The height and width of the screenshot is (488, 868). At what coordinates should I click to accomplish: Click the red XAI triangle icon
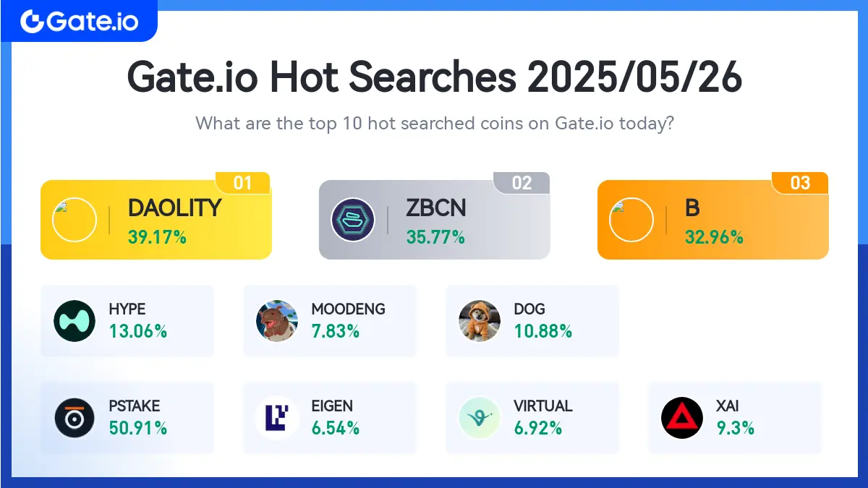pos(682,417)
